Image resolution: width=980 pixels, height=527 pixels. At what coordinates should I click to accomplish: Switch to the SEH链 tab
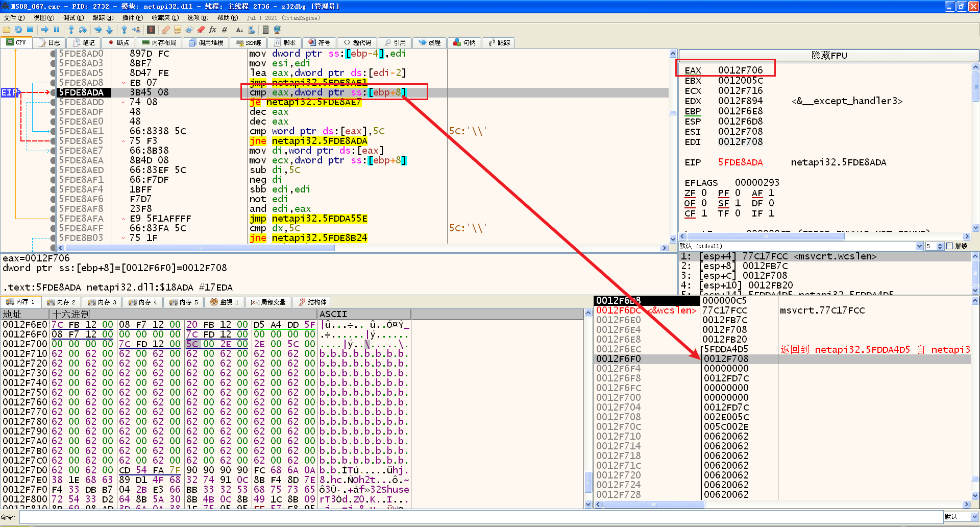[249, 43]
